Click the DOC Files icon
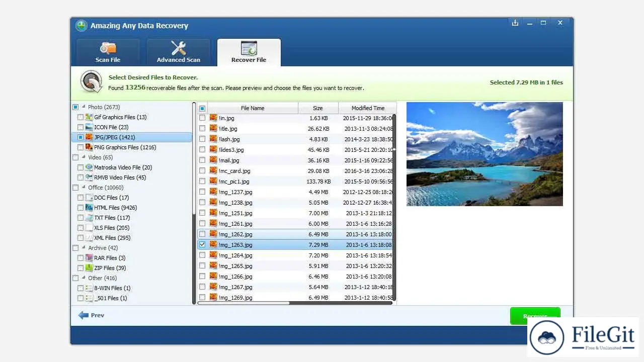The height and width of the screenshot is (362, 644). pos(89,198)
